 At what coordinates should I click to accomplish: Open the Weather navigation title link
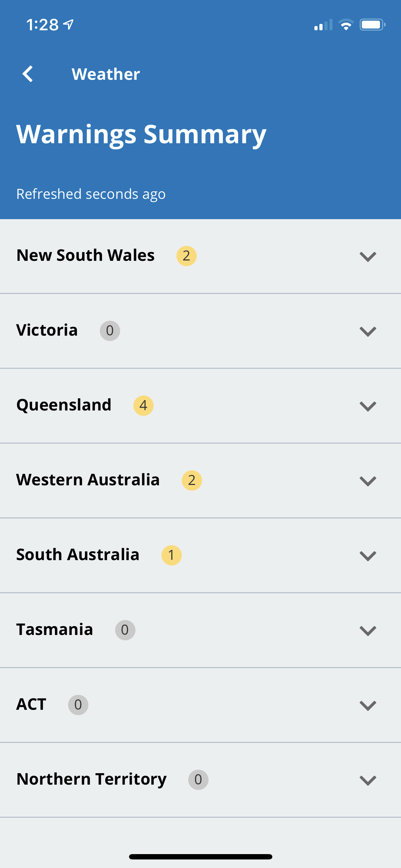pos(106,74)
